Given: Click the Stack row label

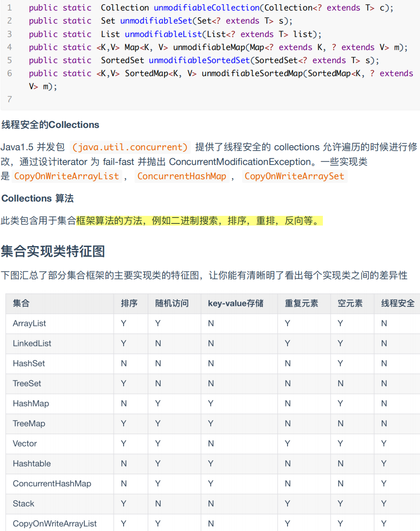Looking at the screenshot, I should pyautogui.click(x=23, y=504).
